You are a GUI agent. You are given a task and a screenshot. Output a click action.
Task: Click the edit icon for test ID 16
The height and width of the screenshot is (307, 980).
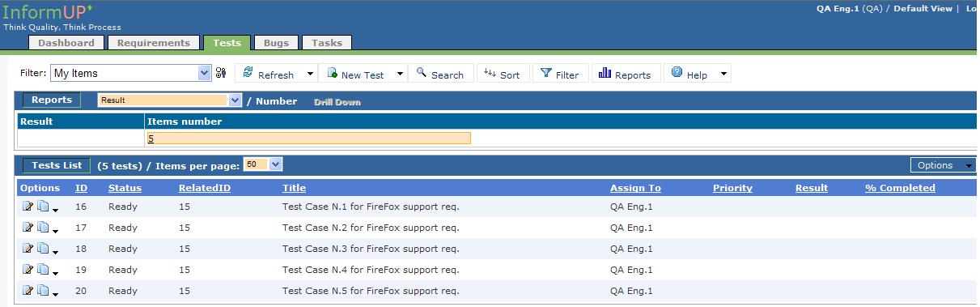coord(28,207)
